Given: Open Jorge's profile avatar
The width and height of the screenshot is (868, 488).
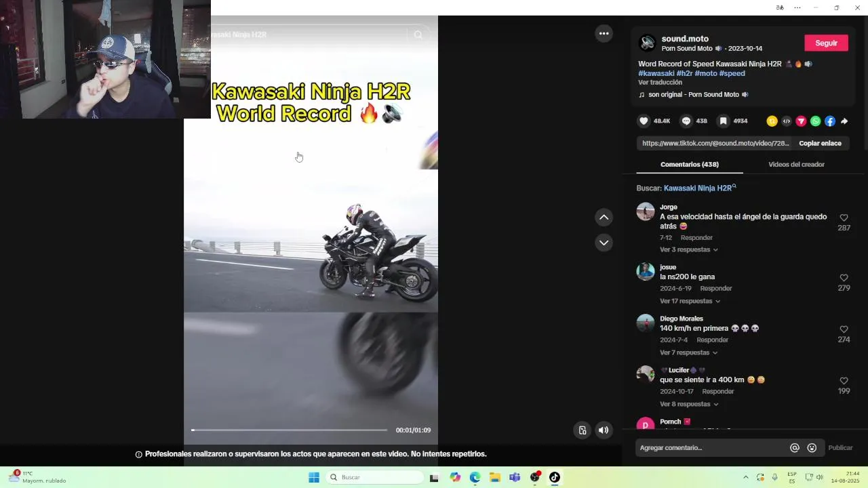Looking at the screenshot, I should 646,211.
